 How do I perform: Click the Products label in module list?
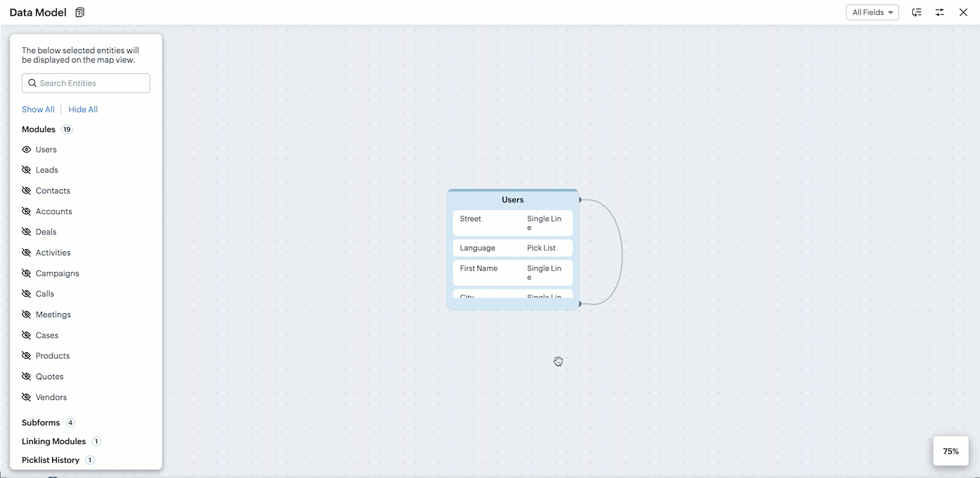click(x=53, y=356)
